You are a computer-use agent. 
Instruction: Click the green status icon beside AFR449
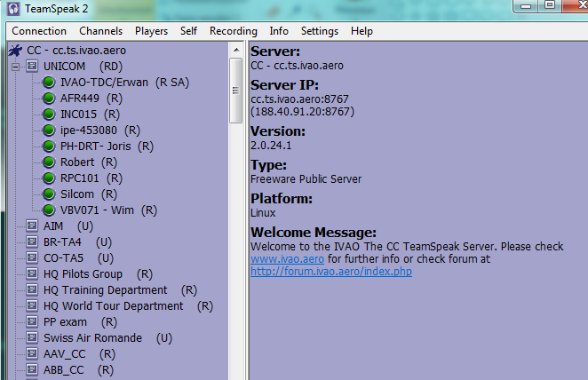[x=49, y=99]
